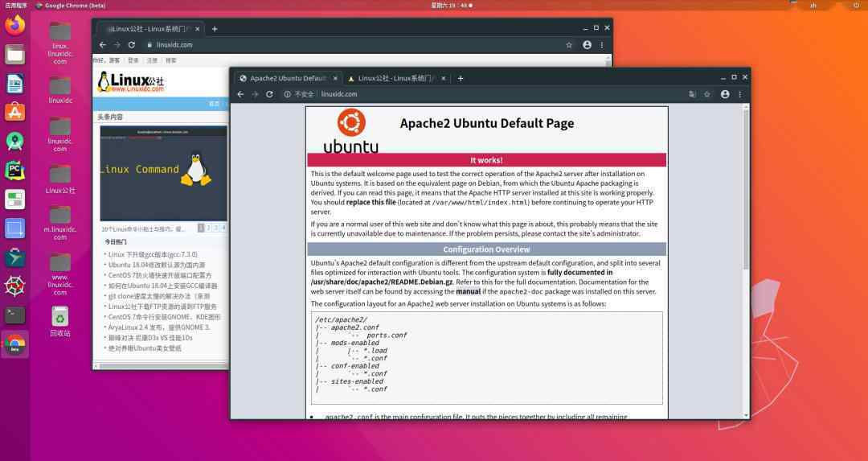The height and width of the screenshot is (461, 868).
Task: Go back in the Apache2 Chrome window
Action: 240,94
